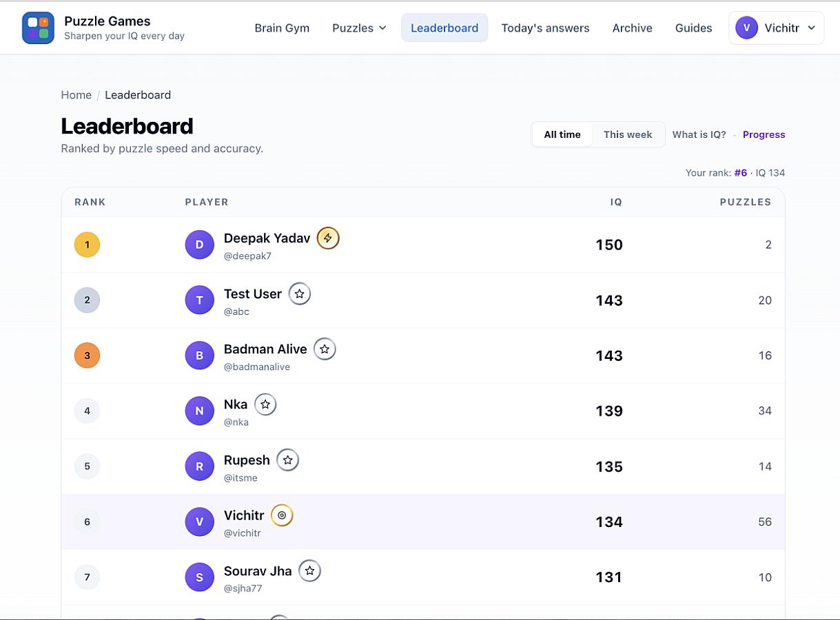The width and height of the screenshot is (840, 620).
Task: Click Rupesh's star badge icon
Action: tap(287, 460)
